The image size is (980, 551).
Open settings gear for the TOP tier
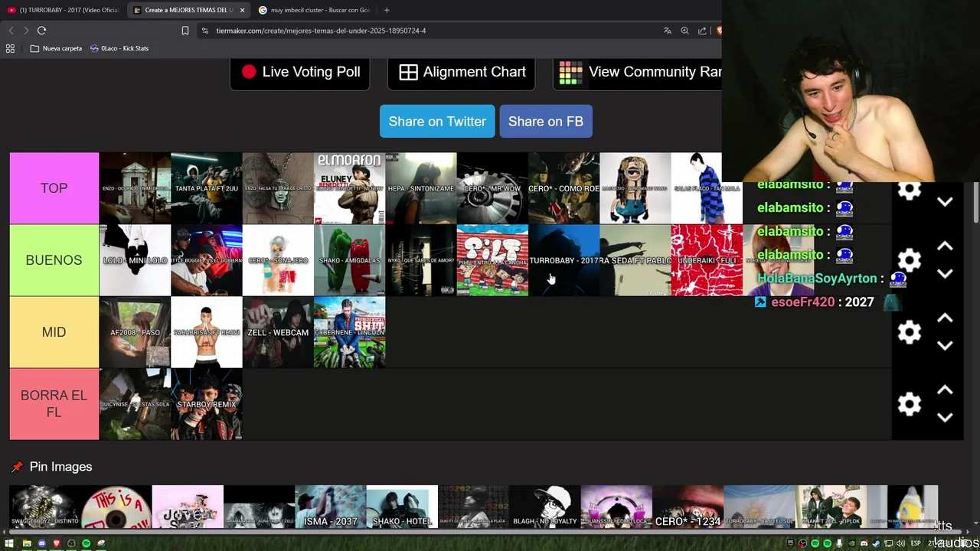click(909, 190)
